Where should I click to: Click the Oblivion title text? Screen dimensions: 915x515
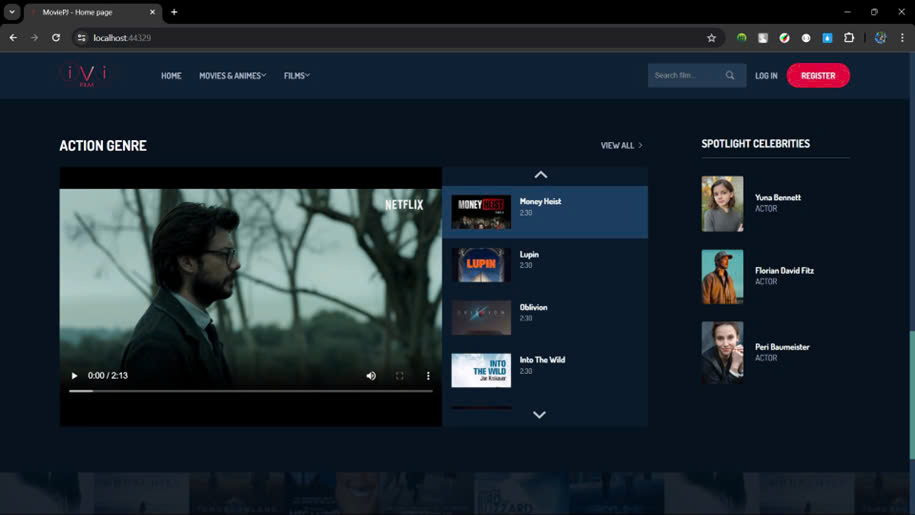coord(533,307)
